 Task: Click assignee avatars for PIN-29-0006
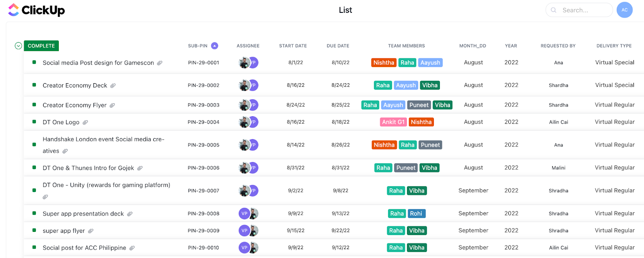click(x=248, y=168)
